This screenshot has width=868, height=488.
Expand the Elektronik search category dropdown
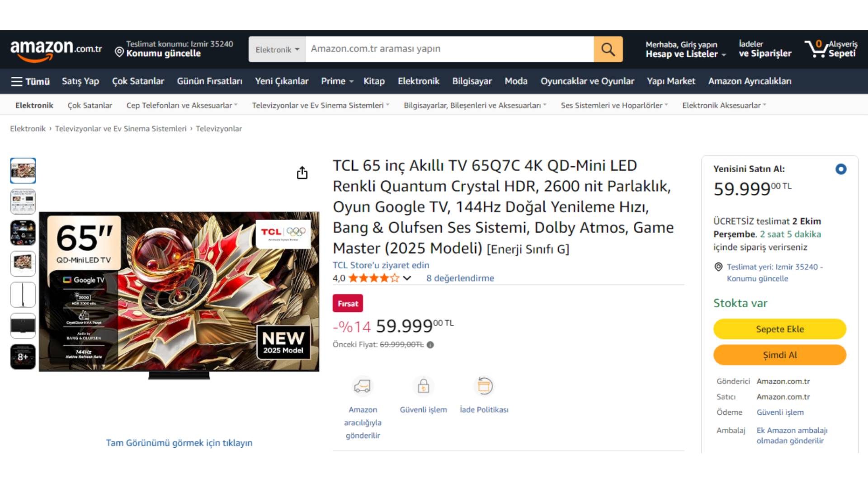[x=277, y=49]
